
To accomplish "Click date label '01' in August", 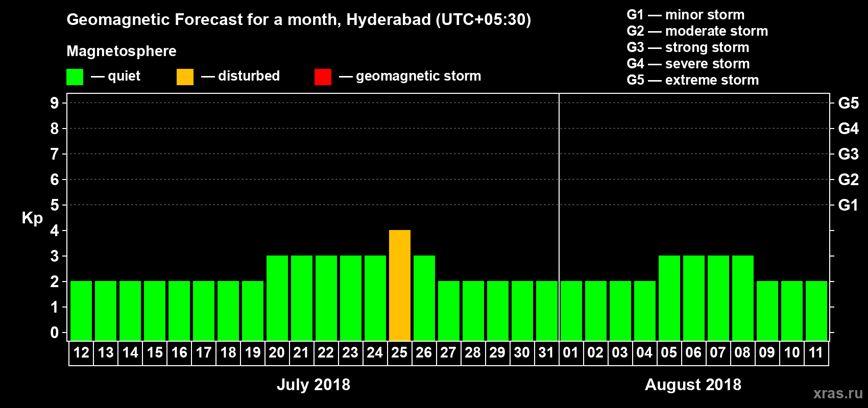I will point(571,352).
